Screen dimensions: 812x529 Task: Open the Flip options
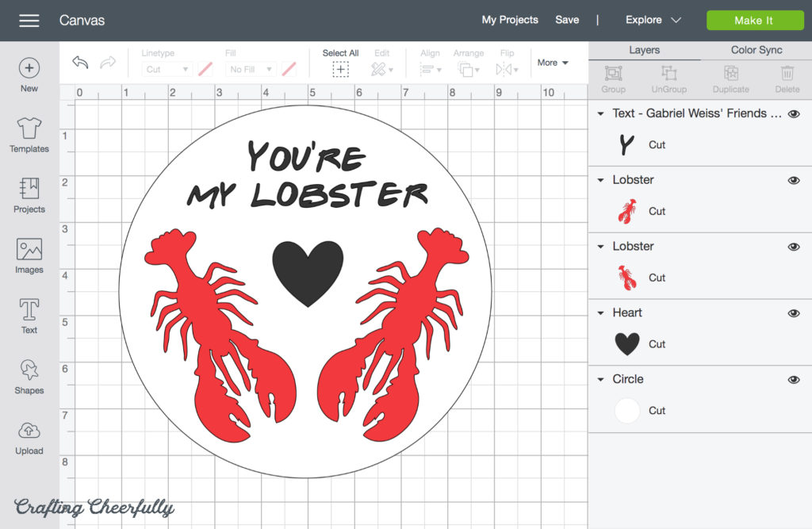(507, 69)
